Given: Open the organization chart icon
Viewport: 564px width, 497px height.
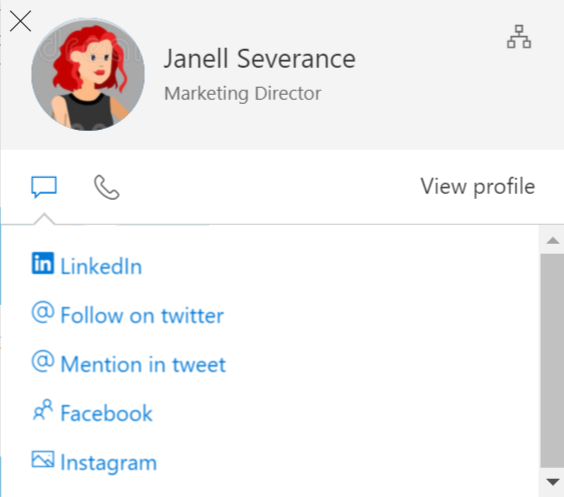Looking at the screenshot, I should [x=519, y=36].
